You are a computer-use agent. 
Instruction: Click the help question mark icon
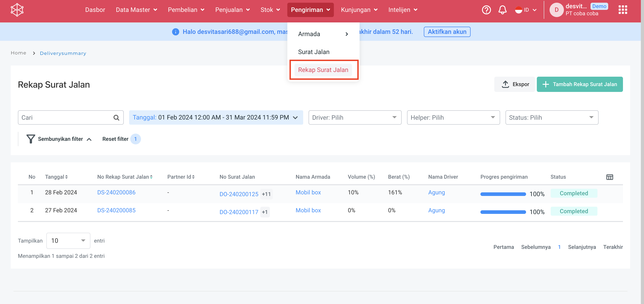coord(486,10)
